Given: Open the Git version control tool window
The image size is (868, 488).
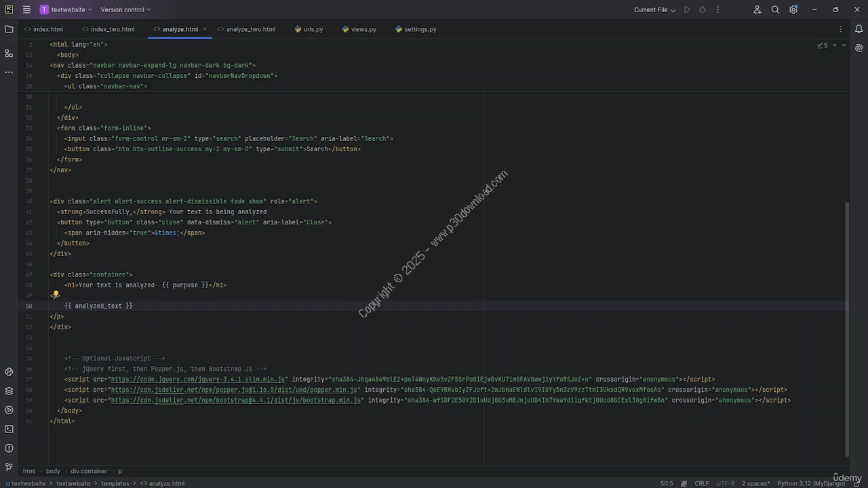Looking at the screenshot, I should 9,467.
